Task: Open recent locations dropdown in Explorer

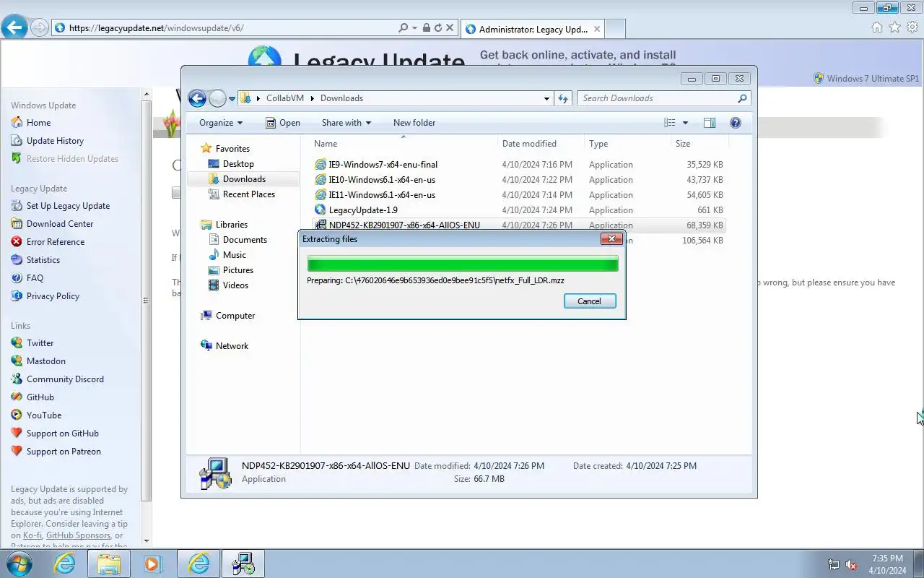Action: pos(232,99)
